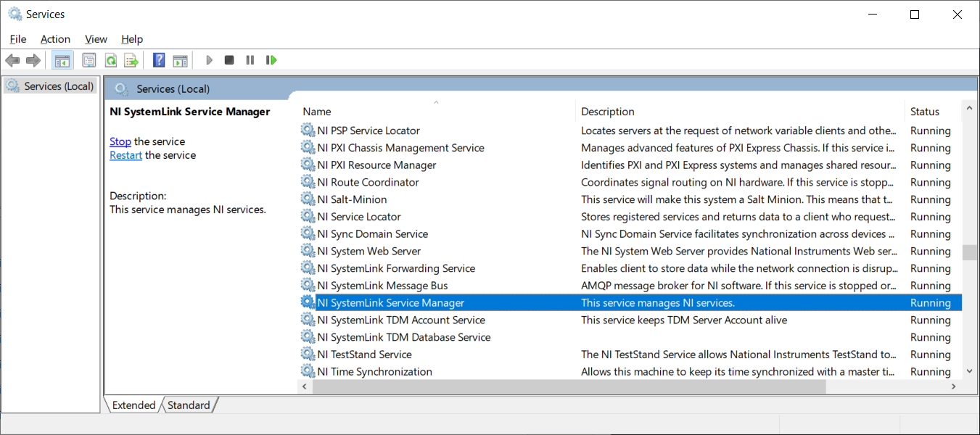980x435 pixels.
Task: Click the gear icon beside NI PSP Service Locator
Action: [308, 130]
